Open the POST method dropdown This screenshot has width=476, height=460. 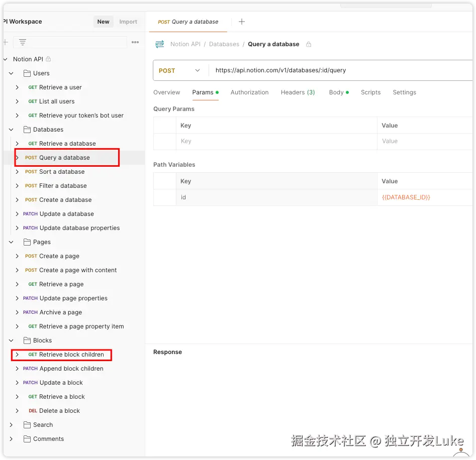[180, 70]
